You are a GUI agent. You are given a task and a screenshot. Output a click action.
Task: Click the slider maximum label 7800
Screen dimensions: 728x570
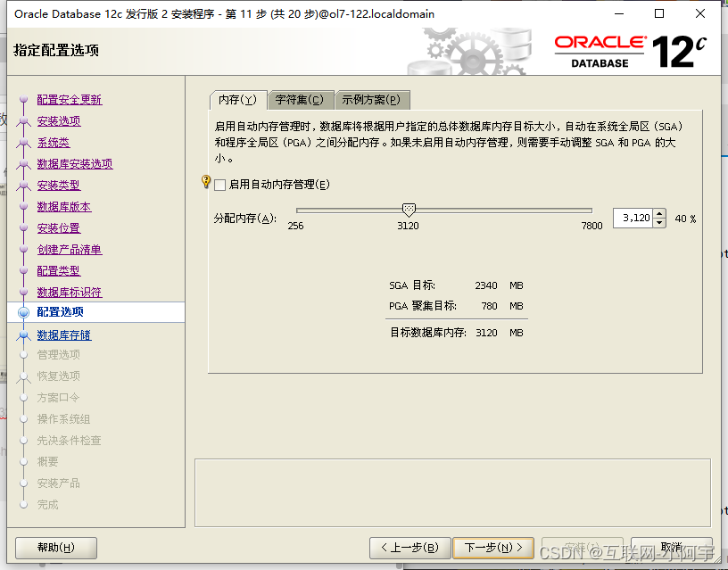[592, 226]
